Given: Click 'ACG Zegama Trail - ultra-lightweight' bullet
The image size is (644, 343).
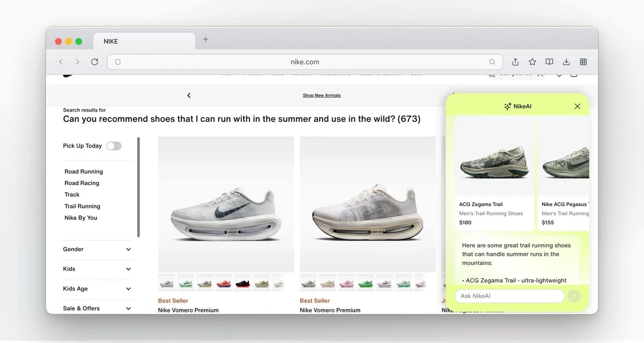Looking at the screenshot, I should [x=514, y=280].
